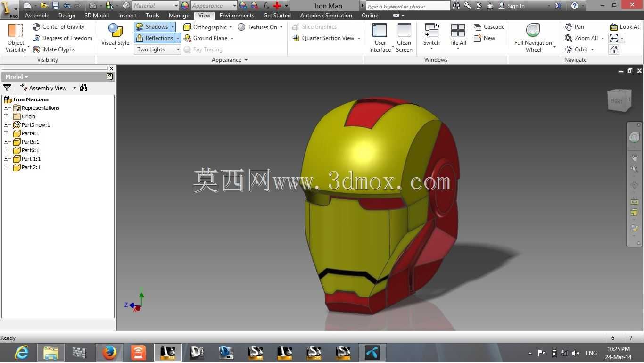The image size is (644, 363).
Task: Switch to the Design tab
Action: coord(67,16)
